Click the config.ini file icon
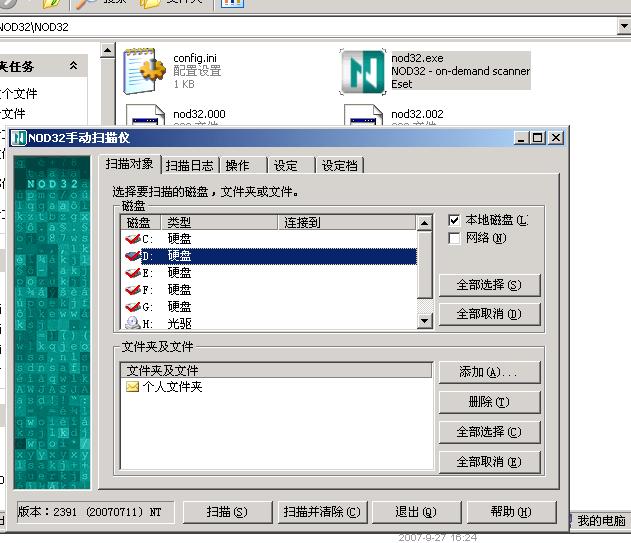 click(x=144, y=71)
